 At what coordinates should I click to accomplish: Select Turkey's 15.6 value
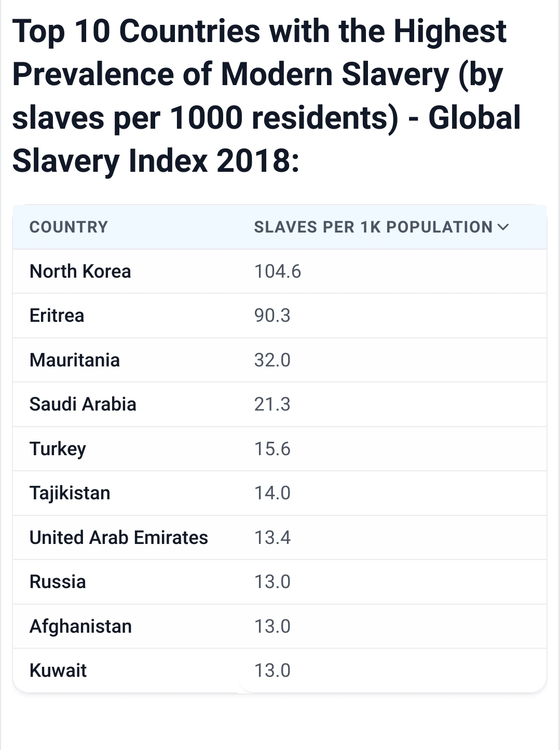pyautogui.click(x=272, y=449)
